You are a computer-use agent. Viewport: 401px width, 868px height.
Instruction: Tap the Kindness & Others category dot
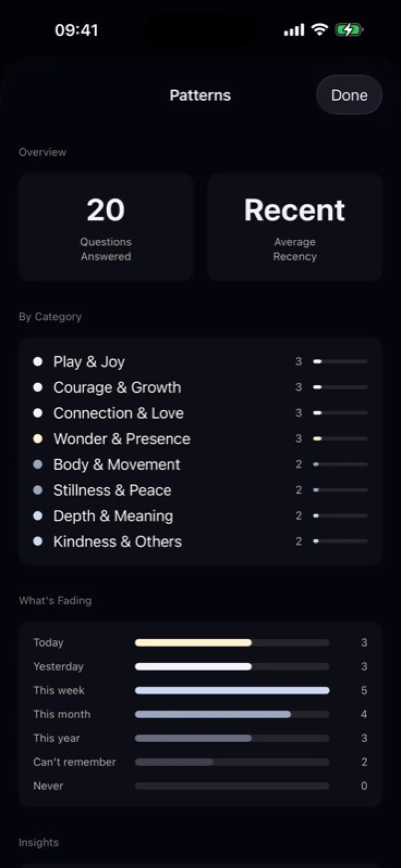[x=38, y=541]
